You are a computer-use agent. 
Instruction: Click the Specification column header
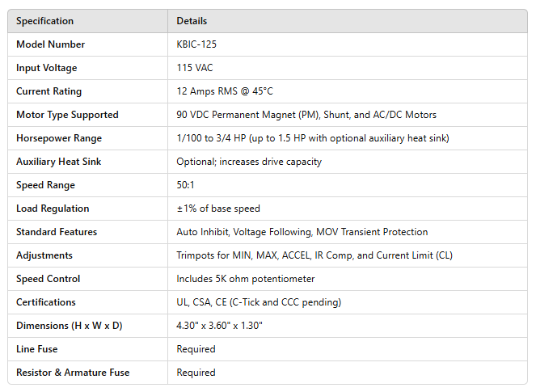click(x=44, y=21)
